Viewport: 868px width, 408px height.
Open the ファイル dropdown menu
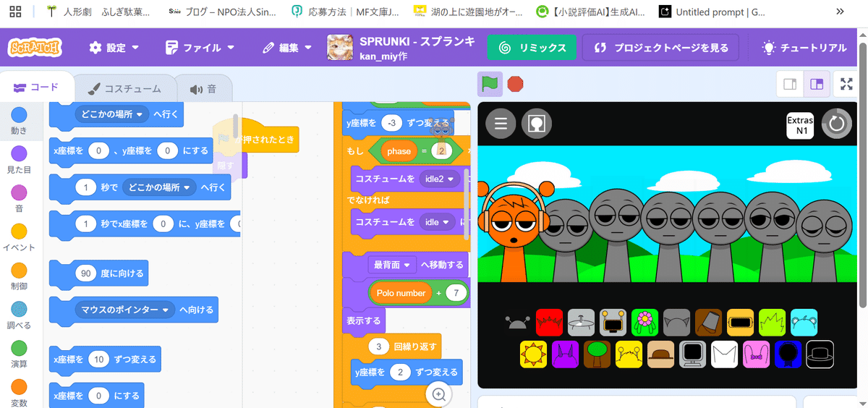(x=200, y=48)
